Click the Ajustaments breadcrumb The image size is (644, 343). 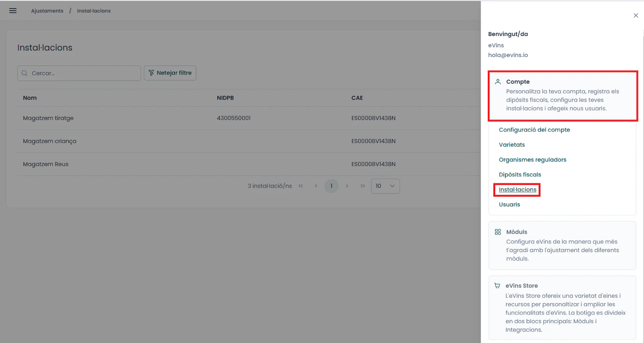coord(47,11)
